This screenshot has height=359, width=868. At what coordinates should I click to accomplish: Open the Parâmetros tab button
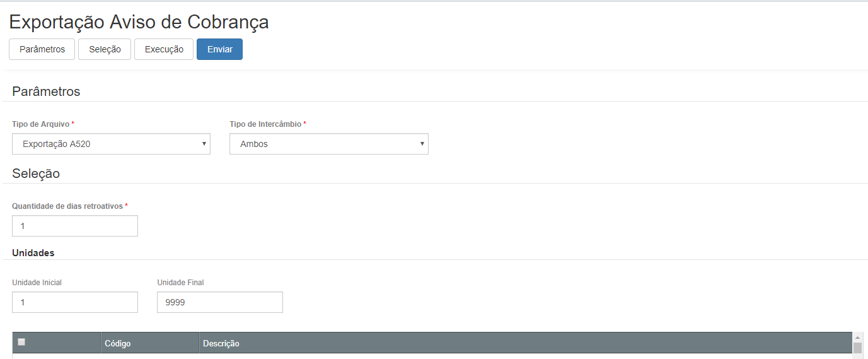[42, 49]
